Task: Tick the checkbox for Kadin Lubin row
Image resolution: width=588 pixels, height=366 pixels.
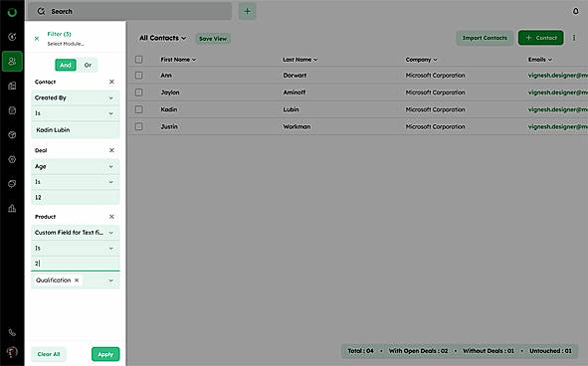Action: tap(139, 109)
